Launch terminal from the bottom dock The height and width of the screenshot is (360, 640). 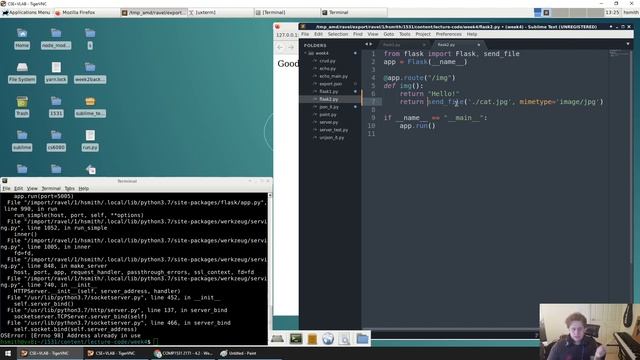(296, 338)
